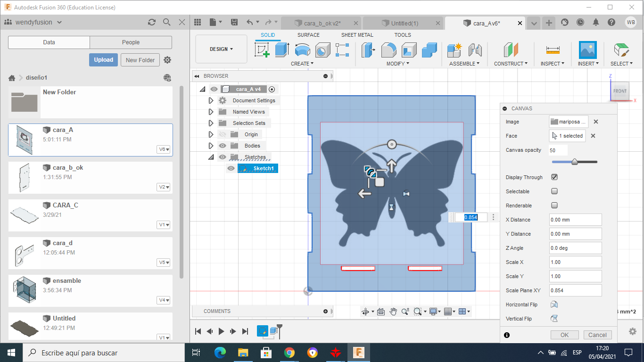Click the Joint tool icon
Screen dimensions: 644x362
475,50
